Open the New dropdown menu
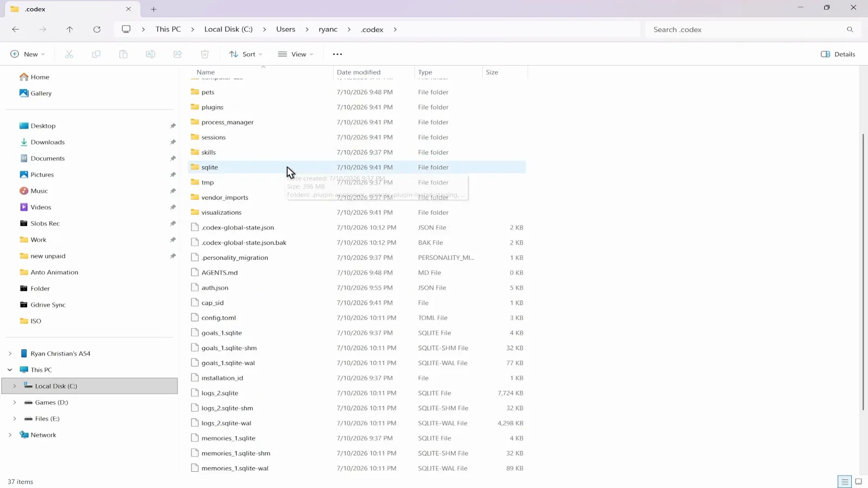Image resolution: width=868 pixels, height=488 pixels. [x=28, y=54]
